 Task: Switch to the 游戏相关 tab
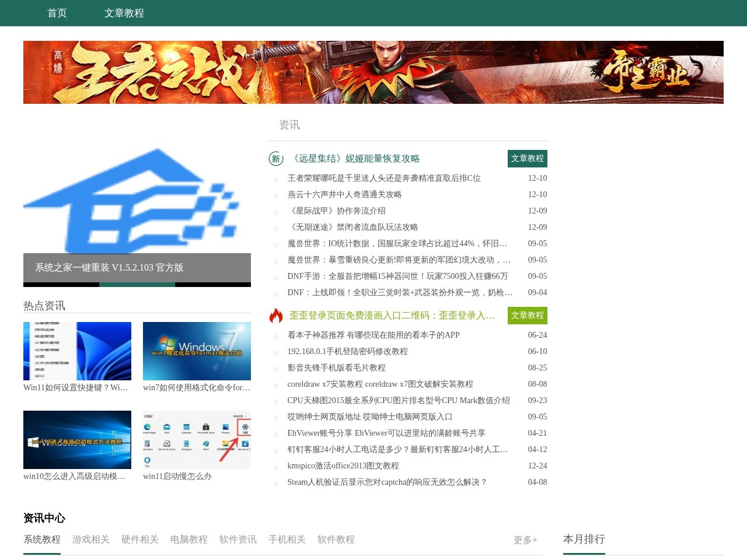click(x=90, y=540)
